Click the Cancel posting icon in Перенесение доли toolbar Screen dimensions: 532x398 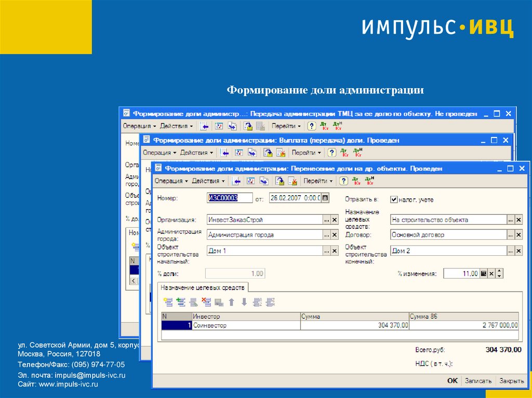pyautogui.click(x=292, y=181)
